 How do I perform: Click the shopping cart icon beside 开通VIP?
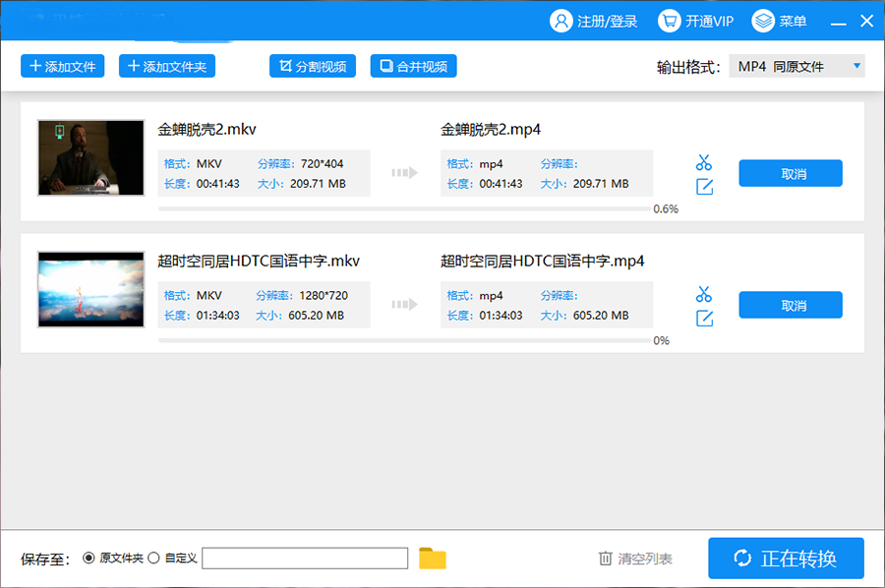[x=670, y=22]
